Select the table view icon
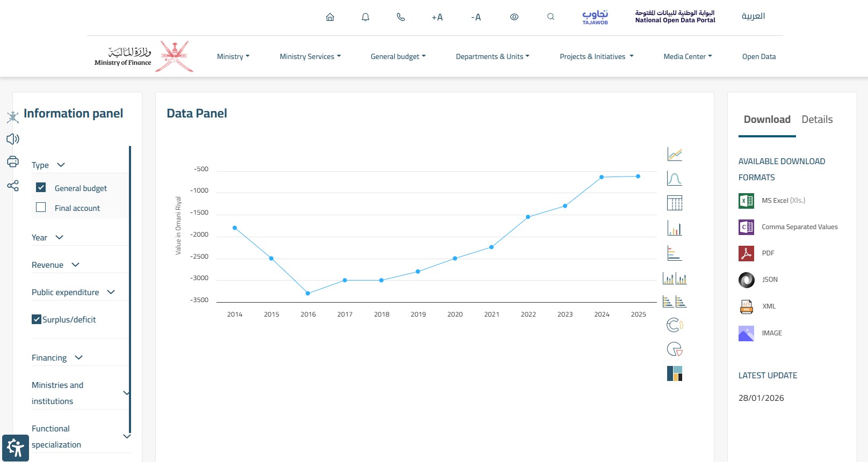Viewport: 868px width, 462px height. click(675, 203)
